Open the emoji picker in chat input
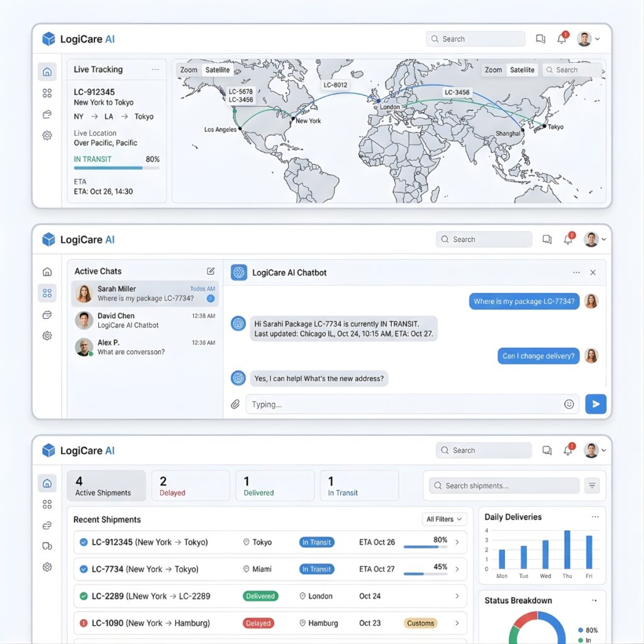 pos(569,404)
